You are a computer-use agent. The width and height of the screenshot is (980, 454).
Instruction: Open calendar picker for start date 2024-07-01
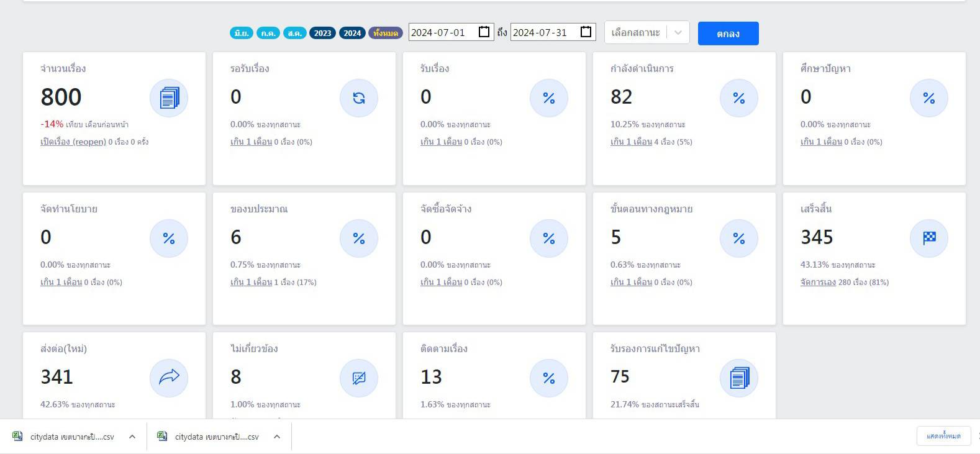(484, 32)
